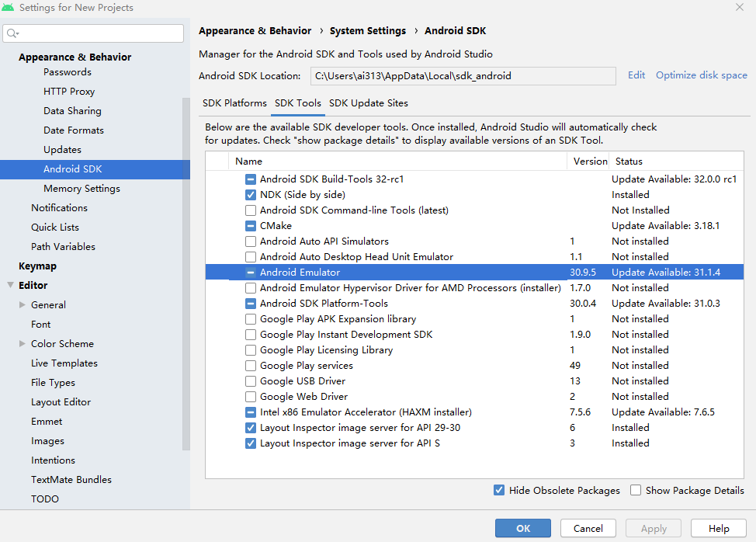The width and height of the screenshot is (756, 542).
Task: Enable Show Package Details
Action: [x=636, y=490]
